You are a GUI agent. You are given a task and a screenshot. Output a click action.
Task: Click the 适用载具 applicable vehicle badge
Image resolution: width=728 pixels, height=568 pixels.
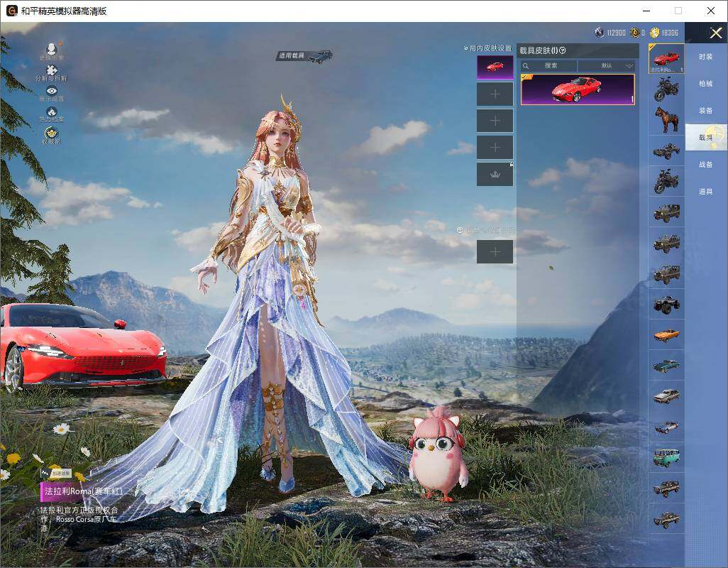pyautogui.click(x=304, y=55)
